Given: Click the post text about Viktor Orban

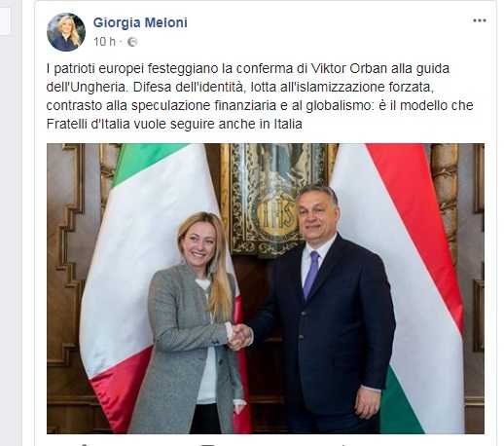Looking at the screenshot, I should 260,96.
